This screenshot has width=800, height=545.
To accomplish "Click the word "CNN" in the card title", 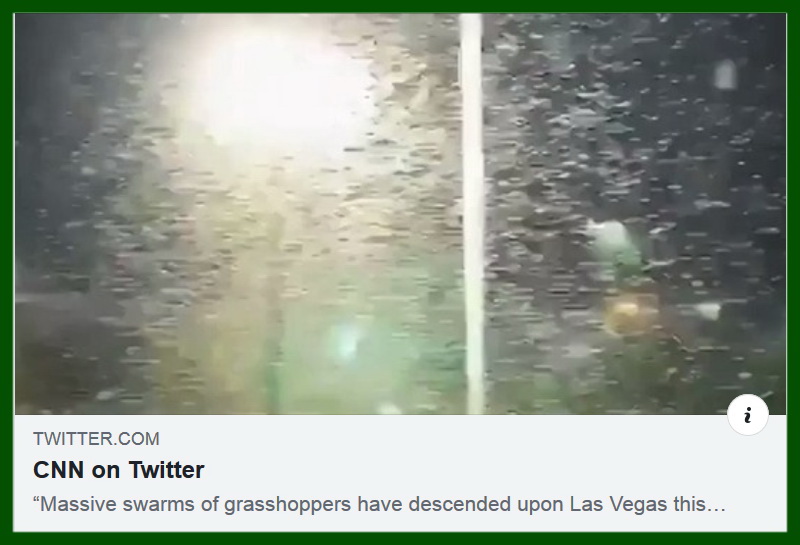I will tap(59, 470).
